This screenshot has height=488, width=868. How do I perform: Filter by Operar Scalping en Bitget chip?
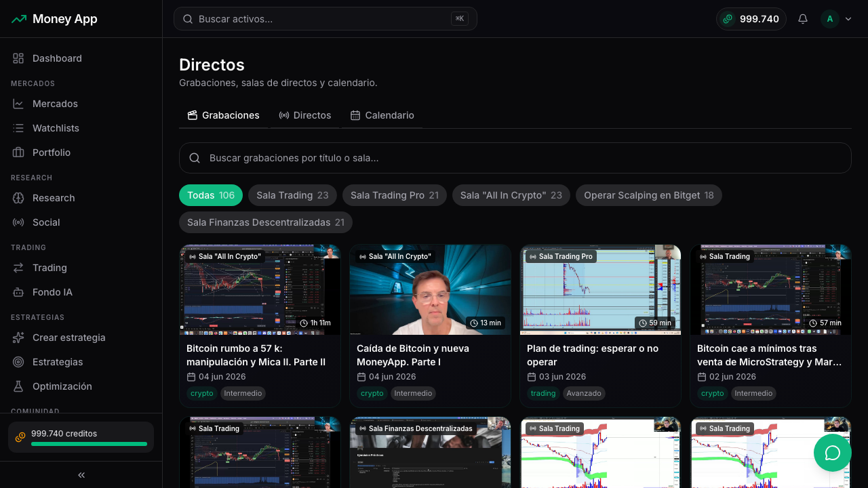coord(649,195)
